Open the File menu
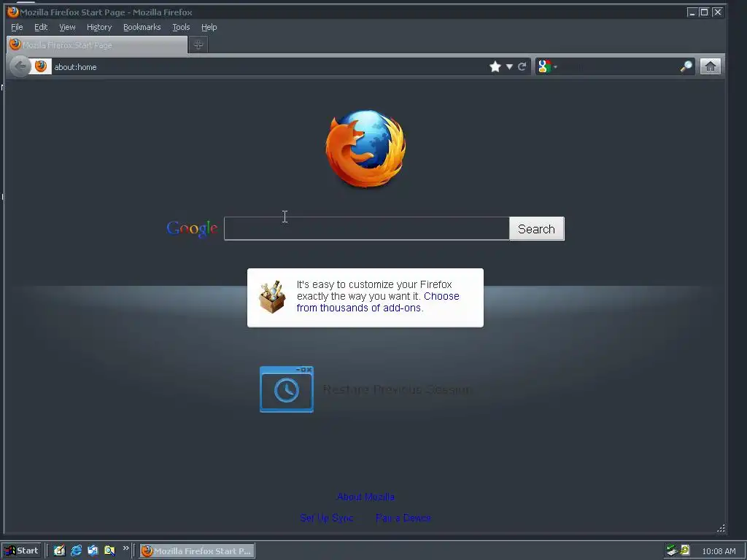 tap(17, 27)
